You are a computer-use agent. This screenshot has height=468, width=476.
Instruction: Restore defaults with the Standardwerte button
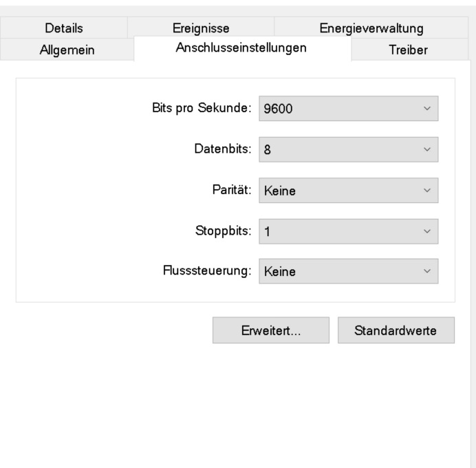click(396, 330)
